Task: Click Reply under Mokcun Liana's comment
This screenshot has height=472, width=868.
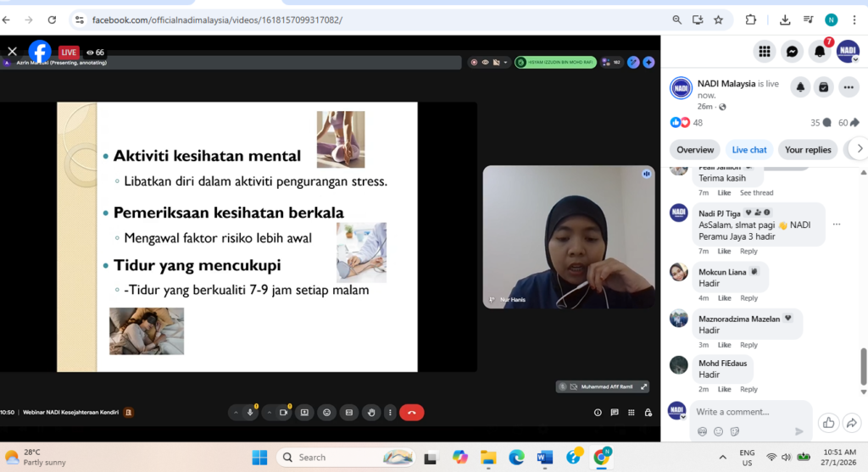Action: [x=748, y=298]
